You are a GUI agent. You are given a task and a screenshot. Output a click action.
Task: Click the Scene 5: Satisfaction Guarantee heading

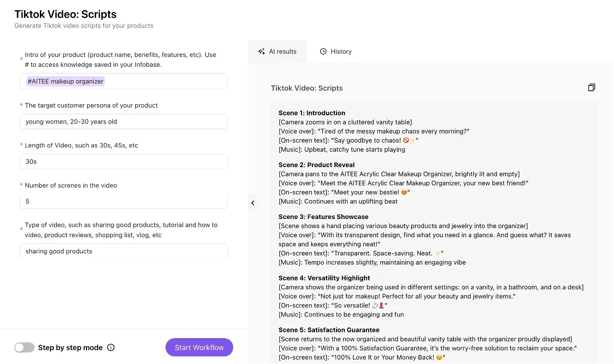point(329,330)
